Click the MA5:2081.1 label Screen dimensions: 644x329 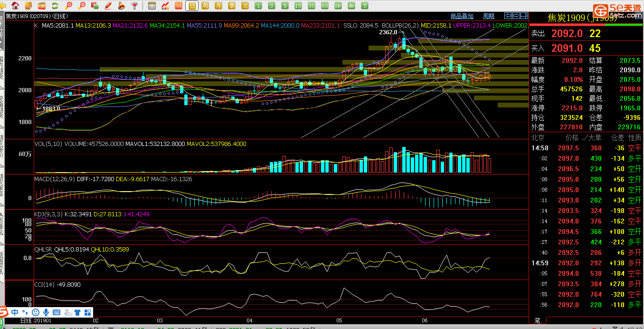point(57,25)
